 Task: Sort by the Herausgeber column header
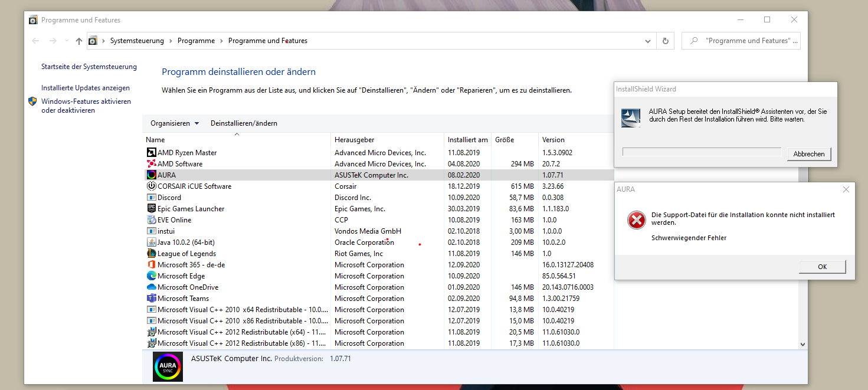pyautogui.click(x=387, y=140)
